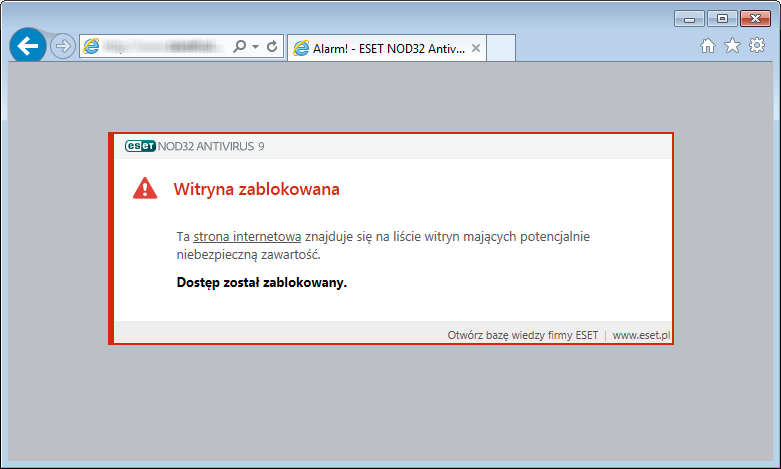The width and height of the screenshot is (781, 469).
Task: Click the Home icon
Action: tap(708, 46)
